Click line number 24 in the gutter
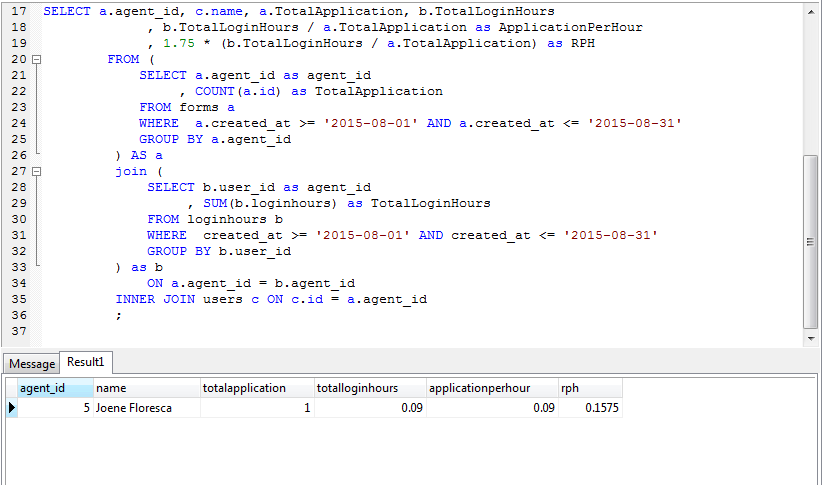Image resolution: width=822 pixels, height=485 pixels. tap(19, 123)
